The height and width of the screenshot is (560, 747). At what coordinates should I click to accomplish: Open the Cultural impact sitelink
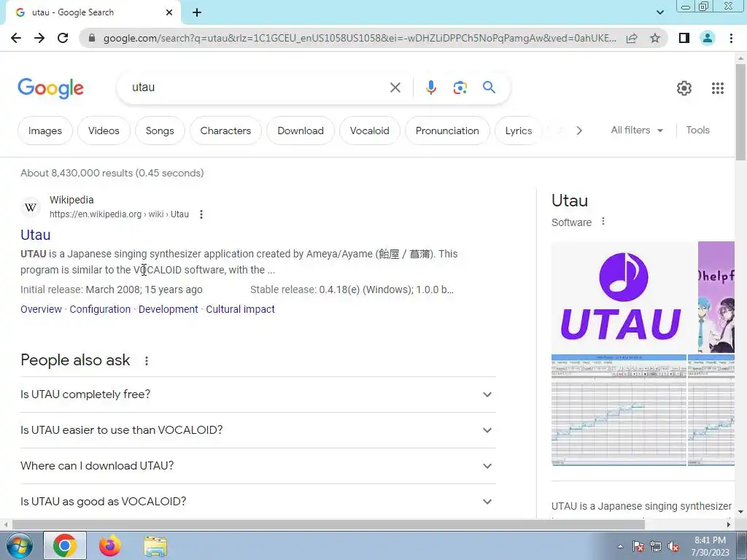(x=240, y=309)
